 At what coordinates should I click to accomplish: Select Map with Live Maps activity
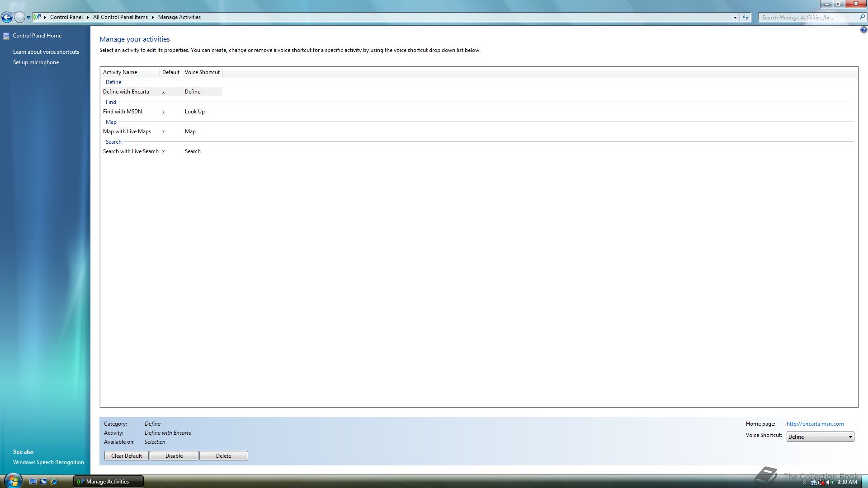click(127, 131)
